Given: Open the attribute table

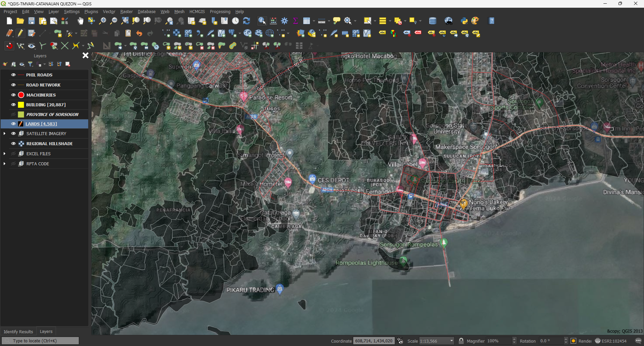Looking at the screenshot, I should point(307,21).
